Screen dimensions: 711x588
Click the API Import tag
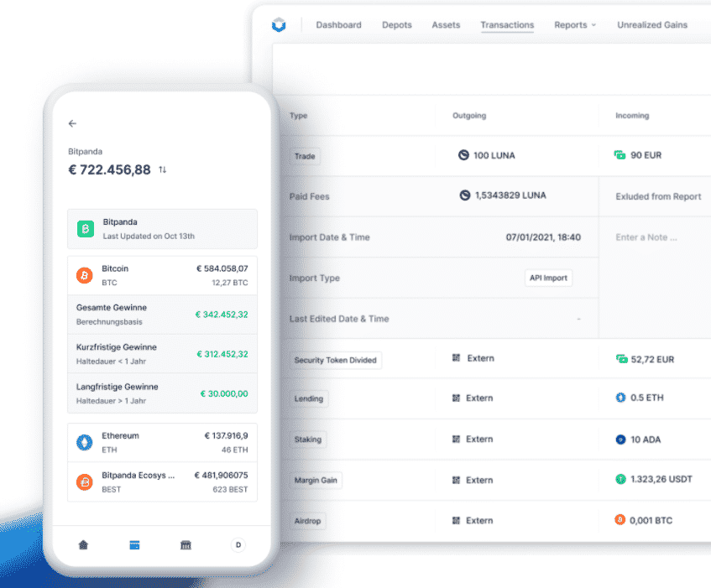[x=549, y=278]
